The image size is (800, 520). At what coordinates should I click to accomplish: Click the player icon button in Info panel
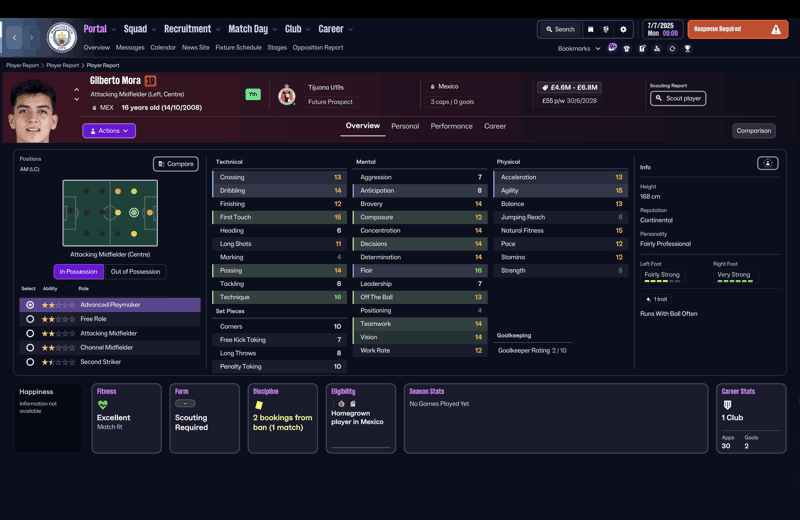click(767, 163)
